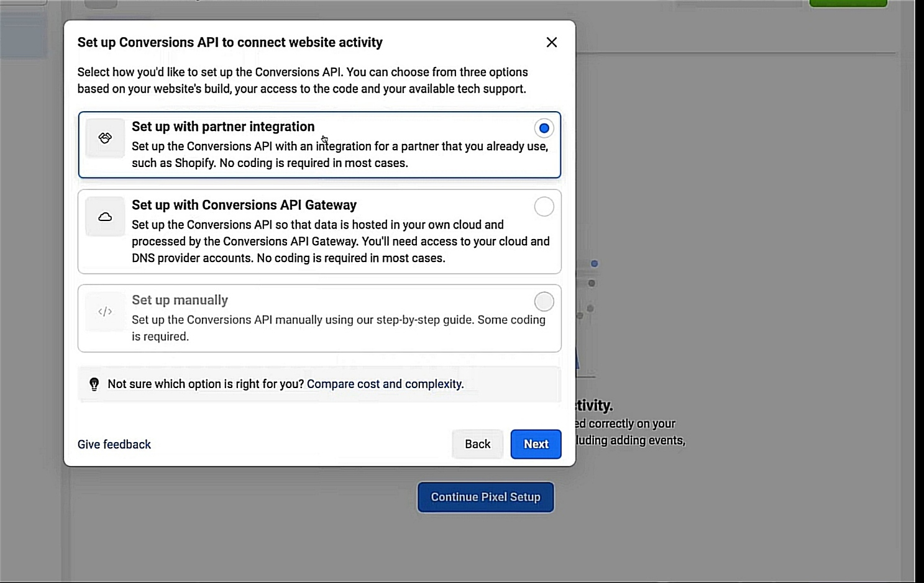Viewport: 924px width, 583px height.
Task: Select the Conversions API Gateway radio button
Action: point(544,206)
